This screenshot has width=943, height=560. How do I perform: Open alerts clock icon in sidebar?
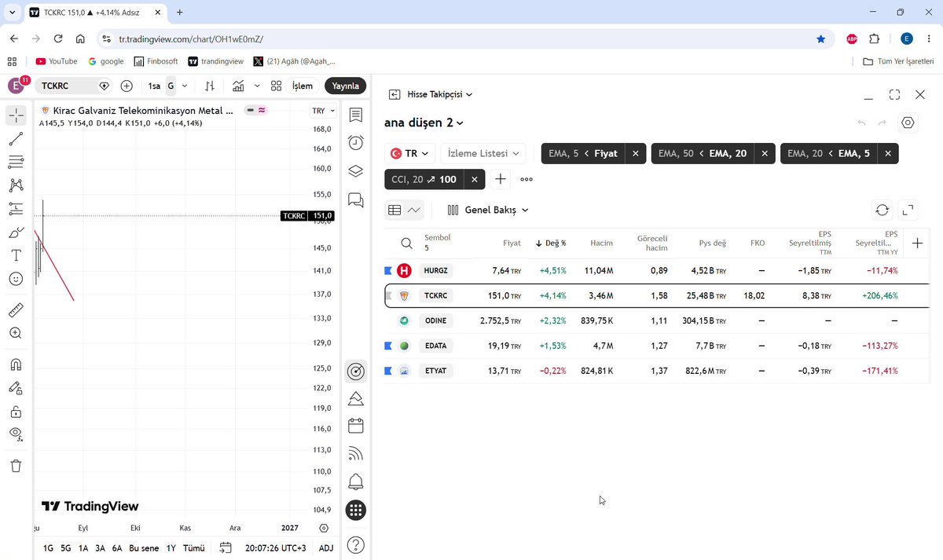click(x=356, y=143)
